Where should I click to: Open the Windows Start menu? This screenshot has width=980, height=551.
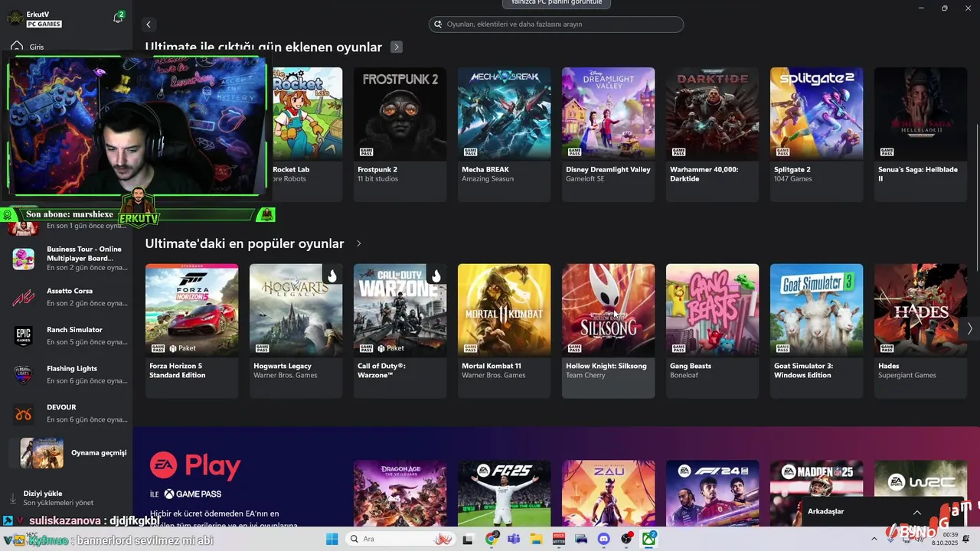(x=332, y=539)
